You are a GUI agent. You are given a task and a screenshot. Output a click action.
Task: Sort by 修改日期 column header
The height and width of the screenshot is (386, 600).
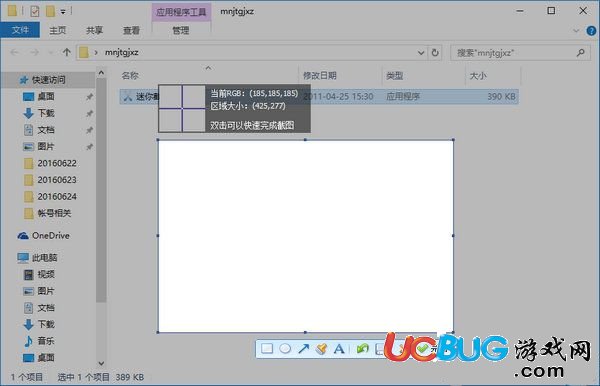(320, 76)
